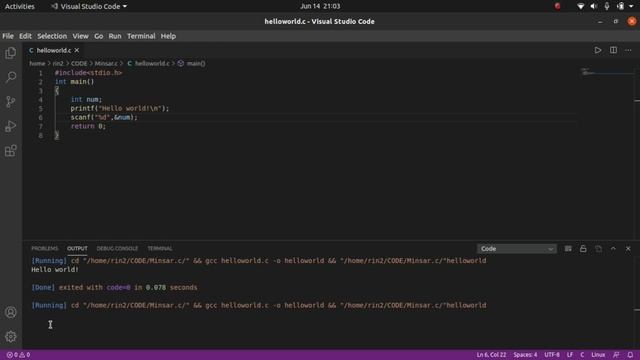The image size is (640, 360).
Task: Click the editor minimap
Action: [607, 73]
